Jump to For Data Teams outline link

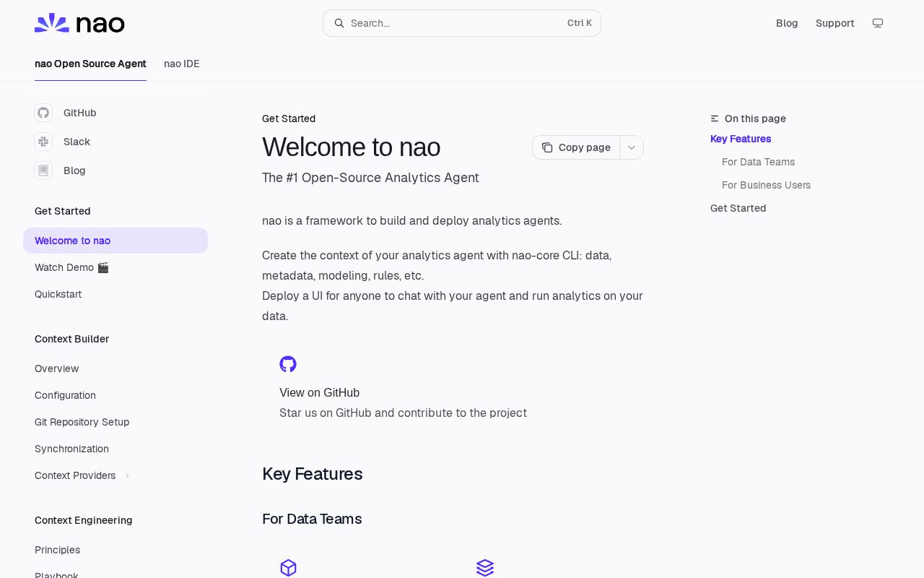[x=758, y=162]
